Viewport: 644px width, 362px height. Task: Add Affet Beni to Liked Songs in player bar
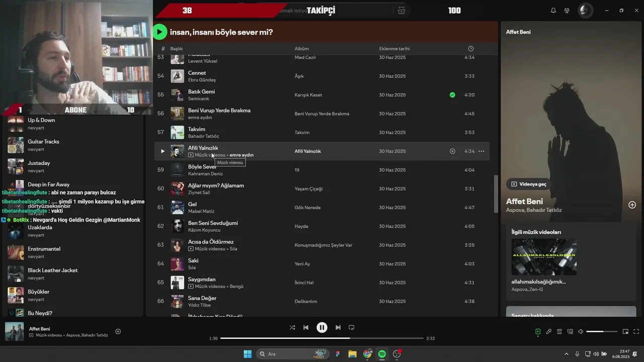[x=118, y=331]
